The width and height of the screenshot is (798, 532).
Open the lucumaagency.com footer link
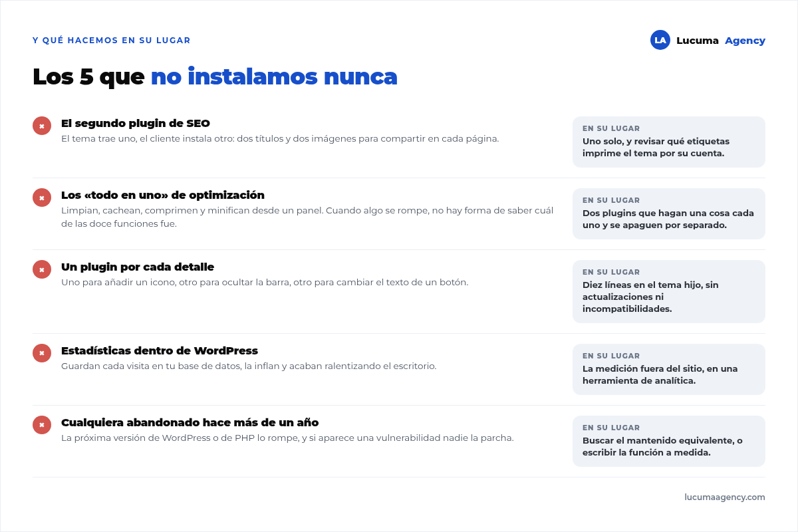click(x=725, y=497)
